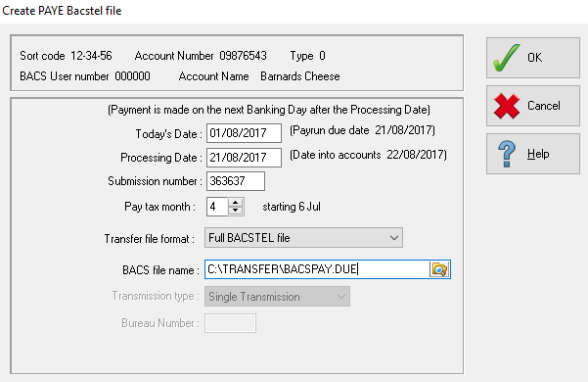Select the Full BACSTEL file combo box
The width and height of the screenshot is (588, 382).
point(303,238)
